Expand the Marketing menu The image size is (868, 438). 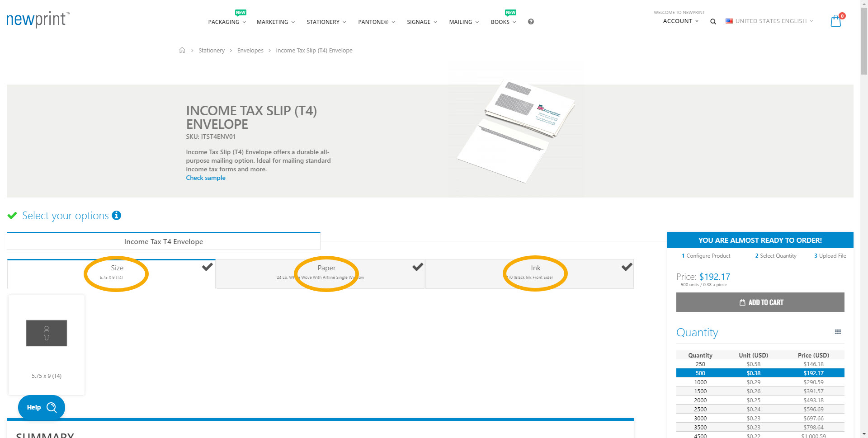pos(276,22)
